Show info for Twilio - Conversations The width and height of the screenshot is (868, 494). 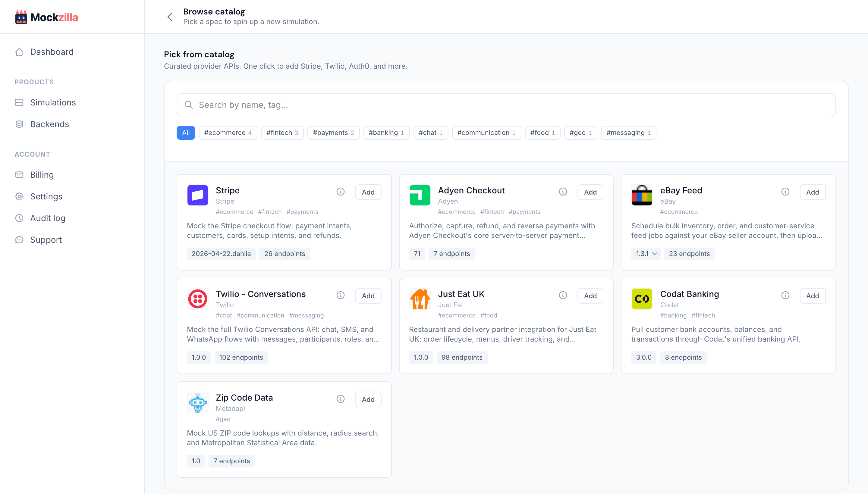tap(341, 295)
